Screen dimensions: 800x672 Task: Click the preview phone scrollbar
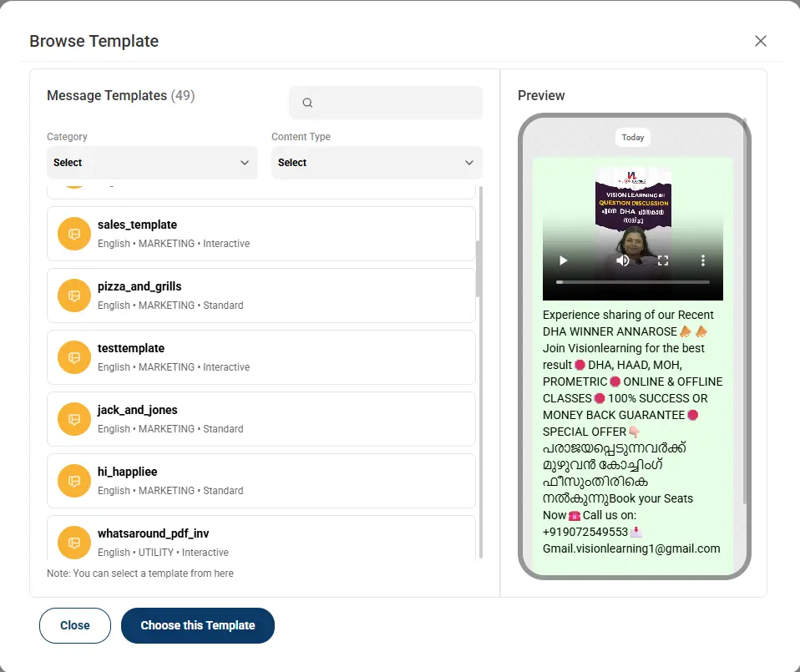[x=745, y=311]
